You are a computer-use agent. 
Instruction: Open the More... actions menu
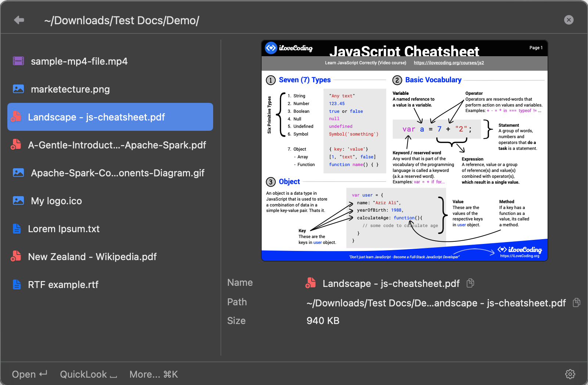(154, 374)
